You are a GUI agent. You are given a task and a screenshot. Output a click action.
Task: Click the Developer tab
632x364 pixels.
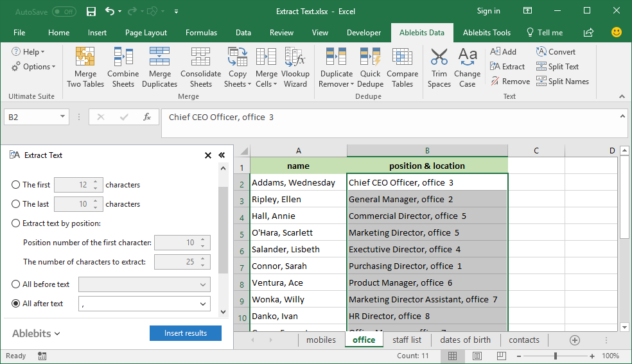(x=364, y=33)
